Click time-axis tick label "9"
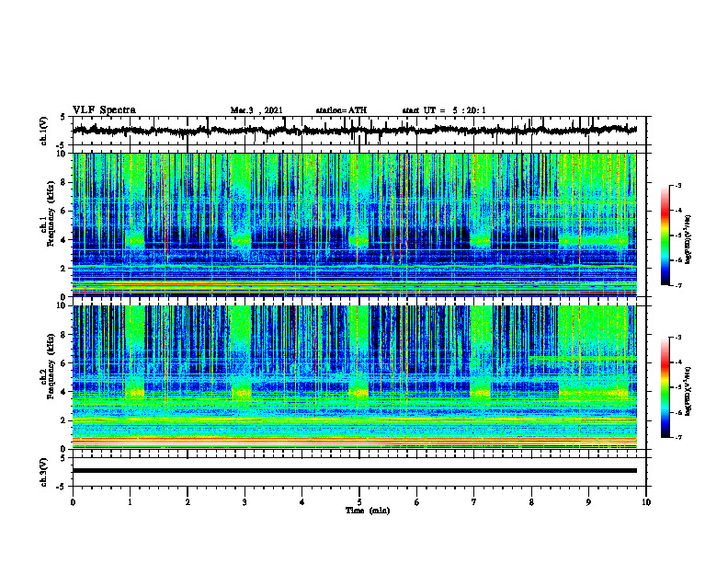Viewport: 728px width, 563px height. [x=588, y=502]
